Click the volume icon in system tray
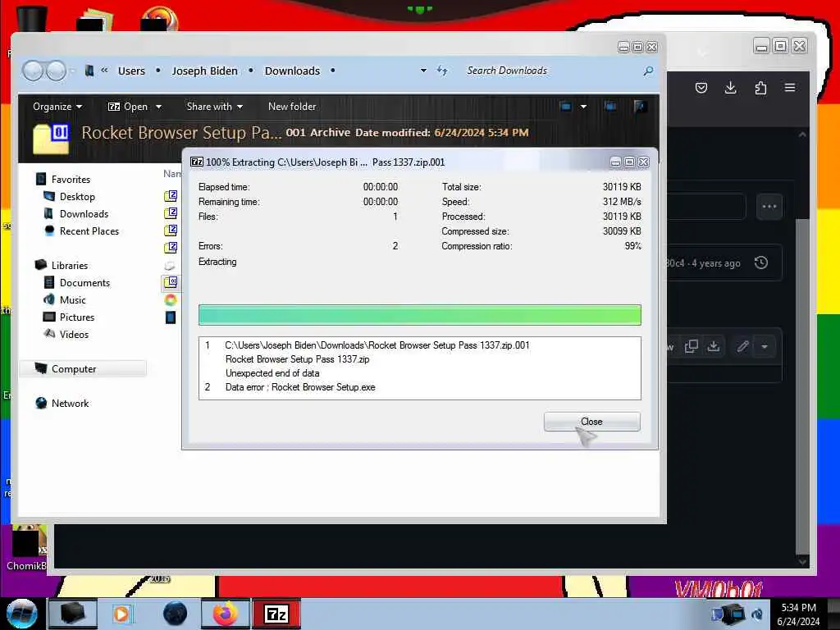Screen dimensions: 840x630 coord(757,614)
